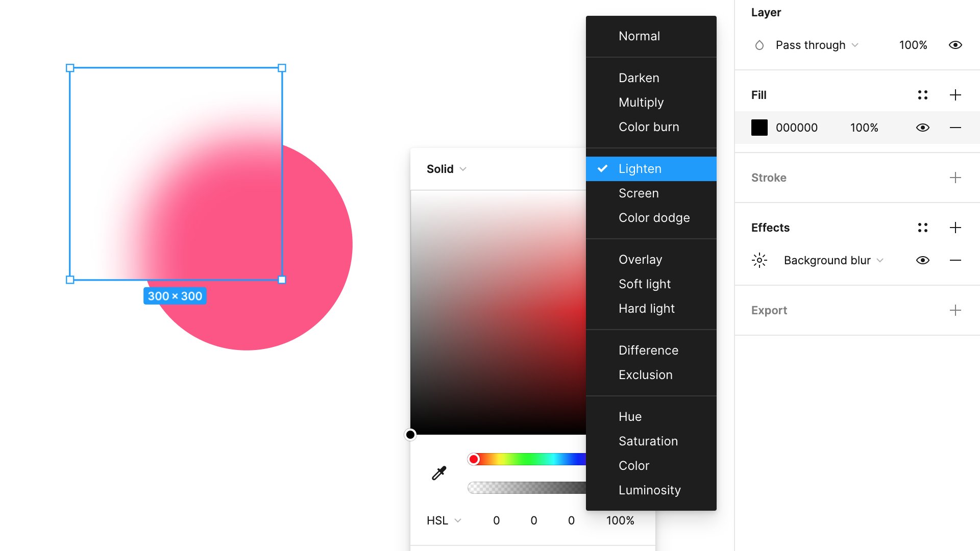The image size is (980, 551).
Task: Remove the Background blur effect
Action: coord(956,260)
